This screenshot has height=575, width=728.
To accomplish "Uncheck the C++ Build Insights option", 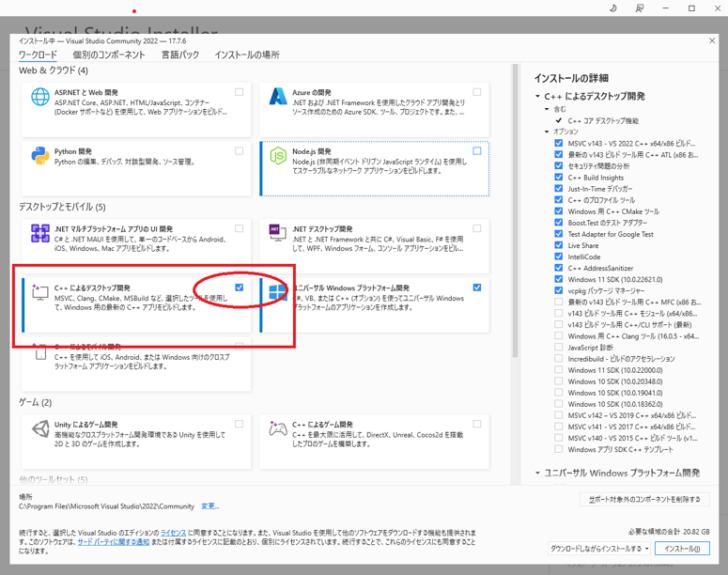I will coord(559,177).
